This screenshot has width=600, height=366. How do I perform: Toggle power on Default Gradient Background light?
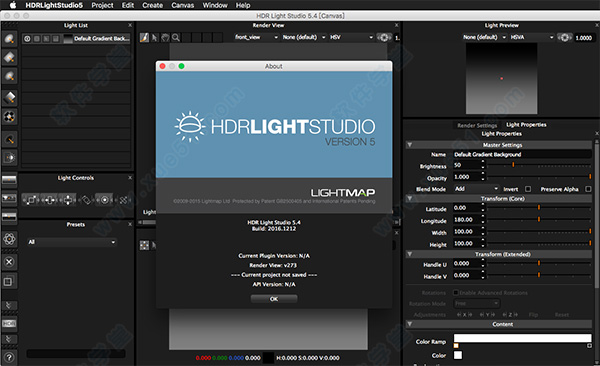pyautogui.click(x=27, y=39)
